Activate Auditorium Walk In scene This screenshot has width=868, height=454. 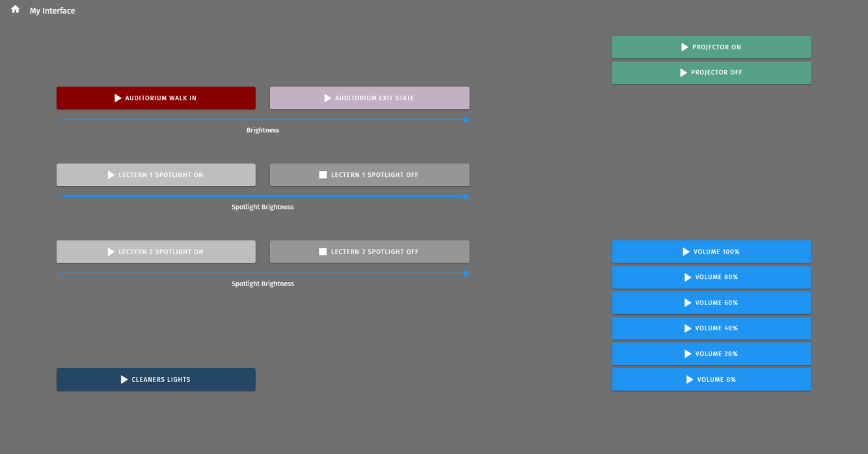coord(156,98)
